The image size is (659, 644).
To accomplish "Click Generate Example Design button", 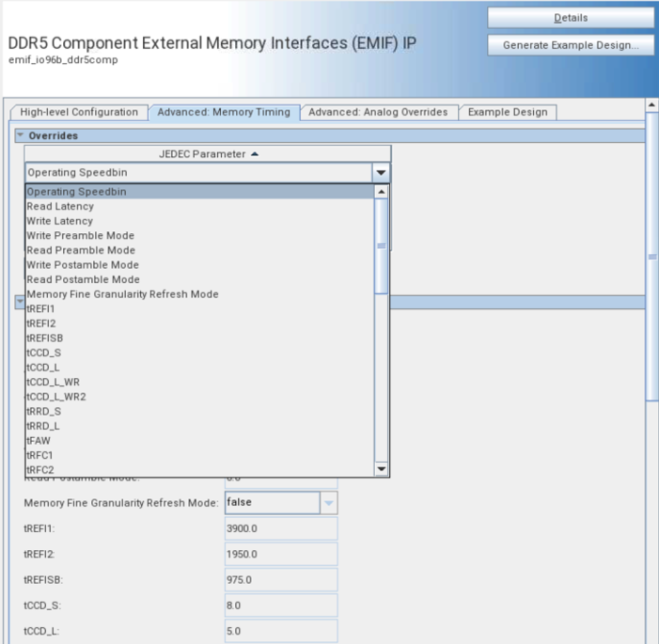I will 571,45.
